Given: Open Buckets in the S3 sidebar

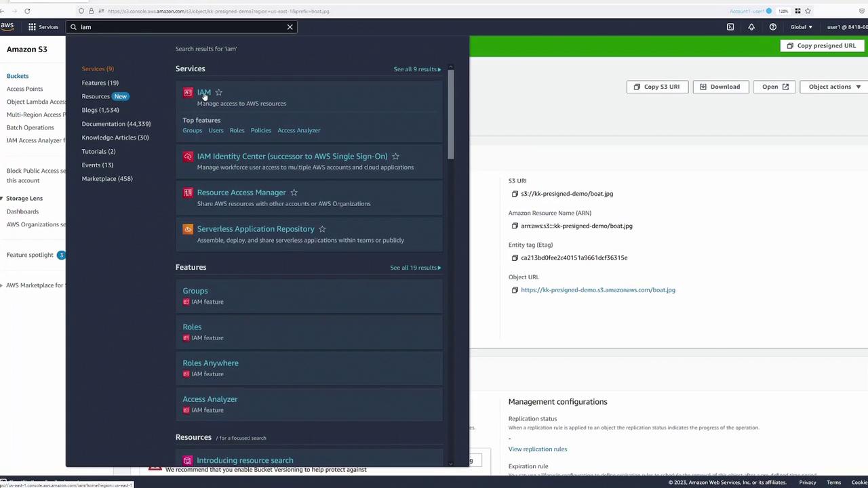Looking at the screenshot, I should (18, 76).
